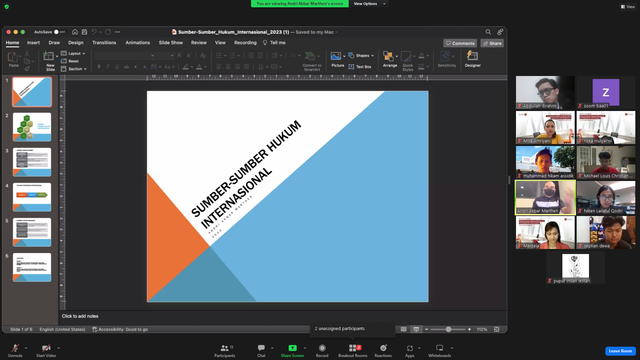This screenshot has width=640, height=360.
Task: Select slide 6 thumbnail
Action: coord(32,267)
